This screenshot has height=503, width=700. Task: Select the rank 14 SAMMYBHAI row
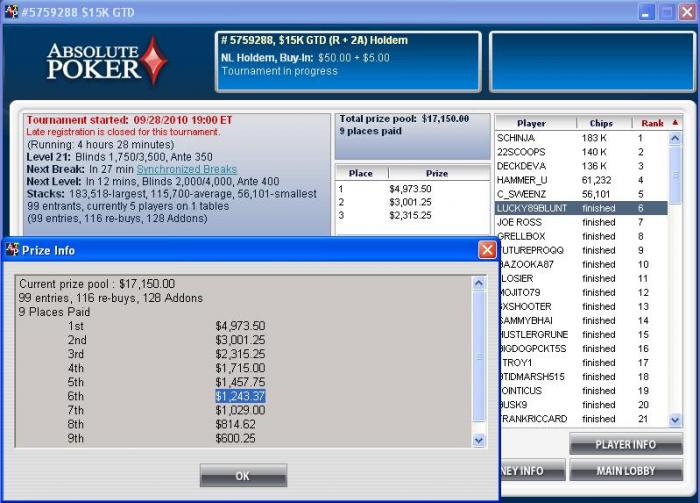[584, 320]
